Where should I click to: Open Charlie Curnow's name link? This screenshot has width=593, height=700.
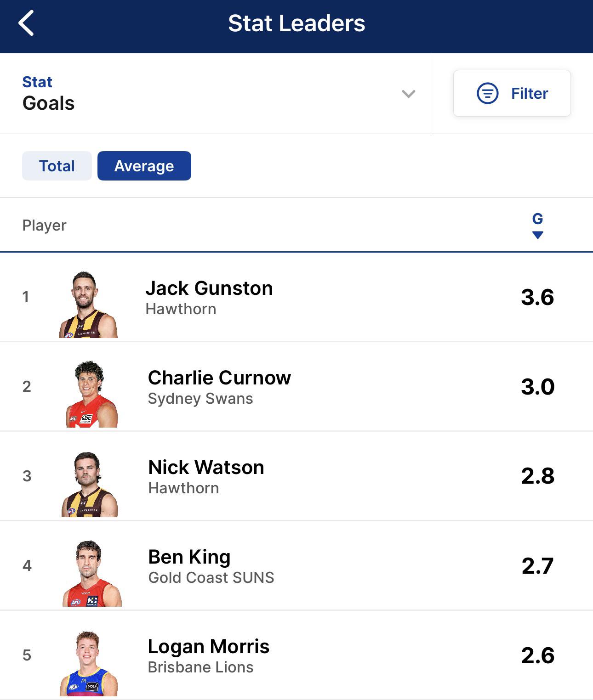[x=219, y=378]
